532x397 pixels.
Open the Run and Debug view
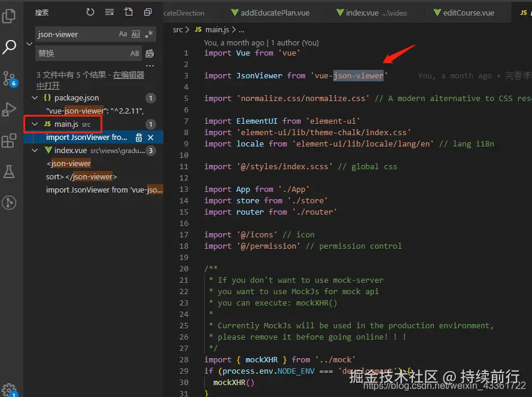pyautogui.click(x=9, y=109)
